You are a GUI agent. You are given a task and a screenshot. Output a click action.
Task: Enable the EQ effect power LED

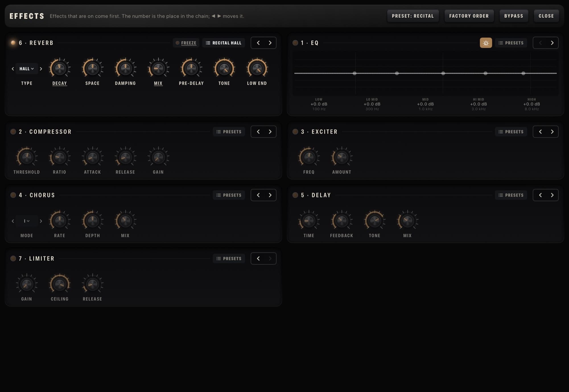click(x=295, y=43)
